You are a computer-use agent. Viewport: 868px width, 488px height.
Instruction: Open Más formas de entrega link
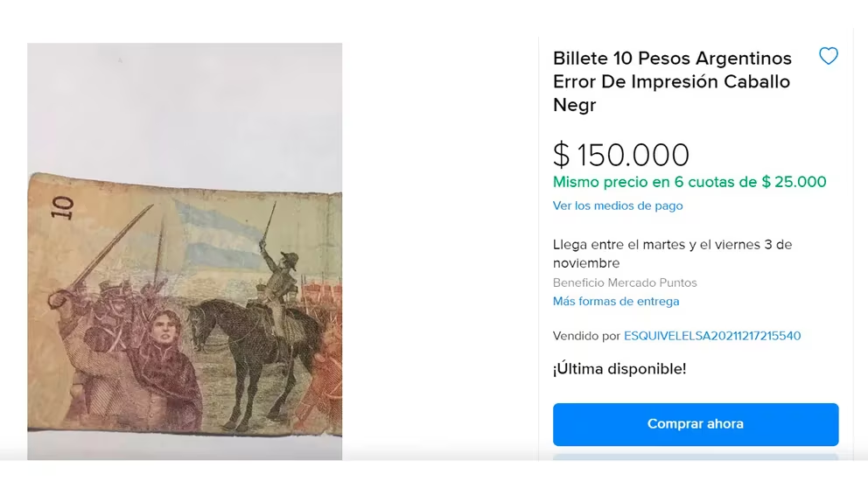(616, 302)
